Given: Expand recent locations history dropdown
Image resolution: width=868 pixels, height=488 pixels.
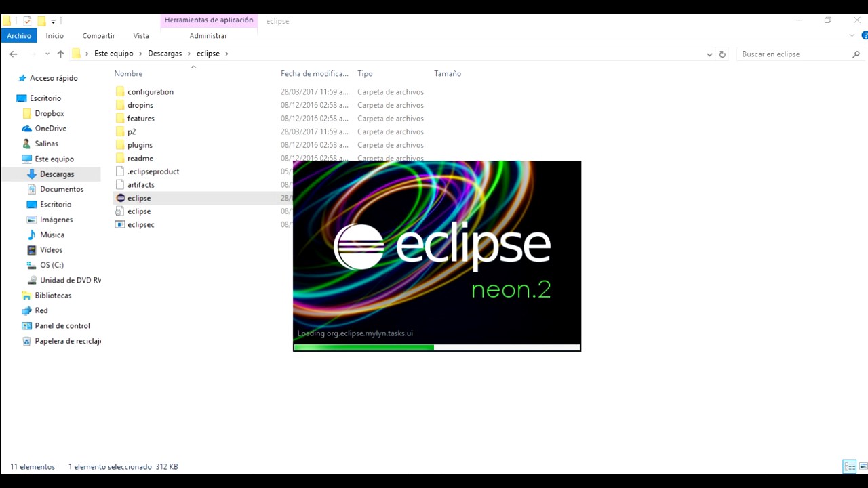Looking at the screenshot, I should (47, 54).
